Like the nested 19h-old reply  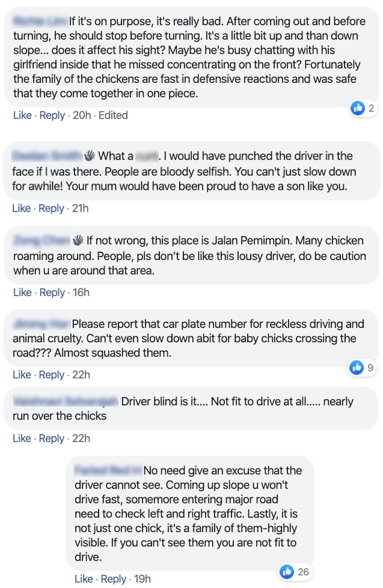pos(84,579)
